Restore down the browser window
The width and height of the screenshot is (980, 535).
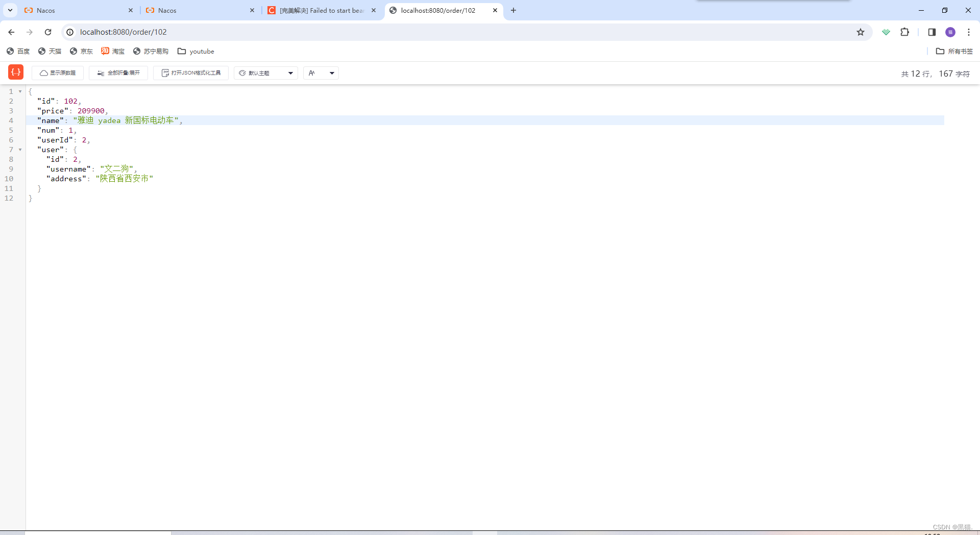[945, 10]
